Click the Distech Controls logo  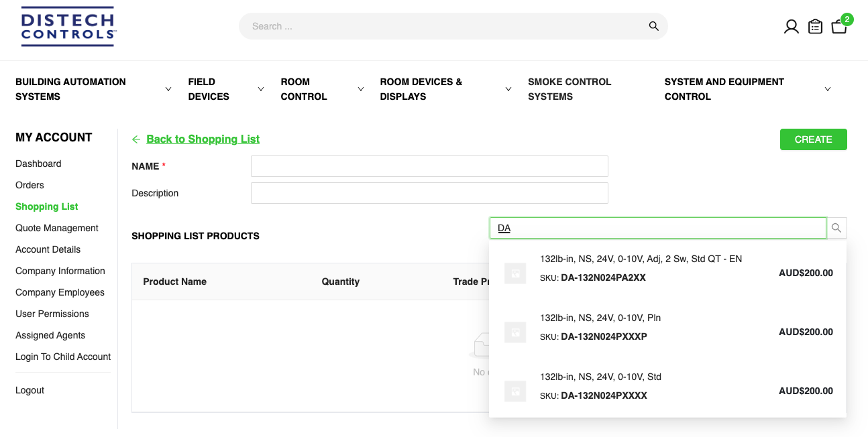click(68, 27)
